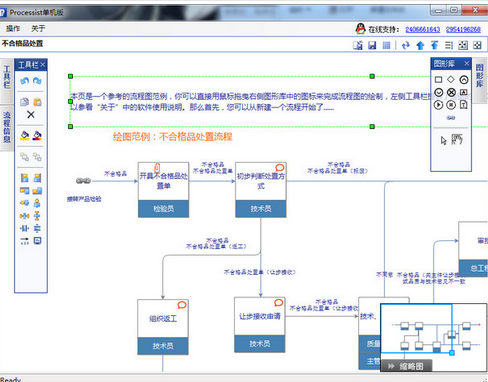
Task: Click the blue floppy disk save icon
Action: (x=372, y=45)
